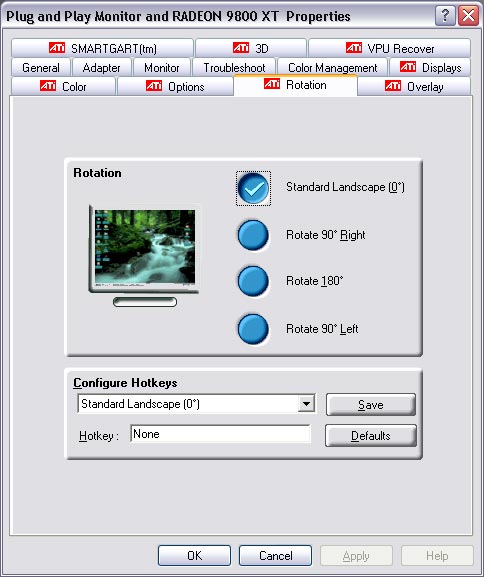This screenshot has height=577, width=484.
Task: Go to the General tab
Action: tap(41, 68)
